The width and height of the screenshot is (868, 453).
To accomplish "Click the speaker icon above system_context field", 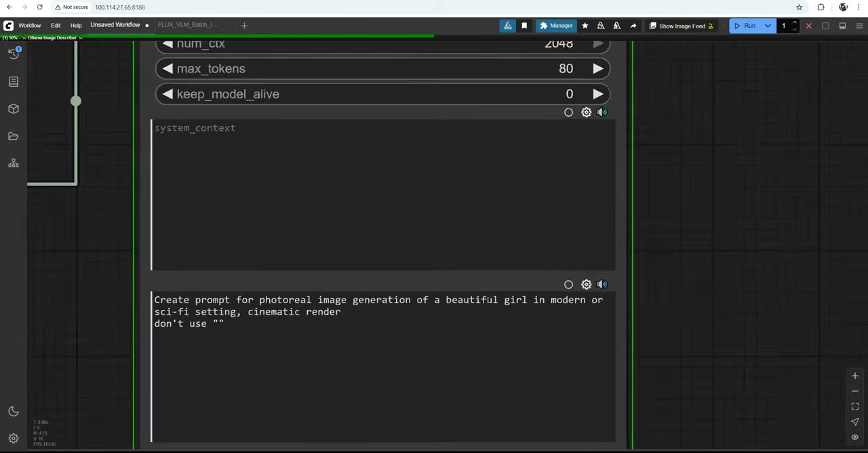I will click(602, 113).
